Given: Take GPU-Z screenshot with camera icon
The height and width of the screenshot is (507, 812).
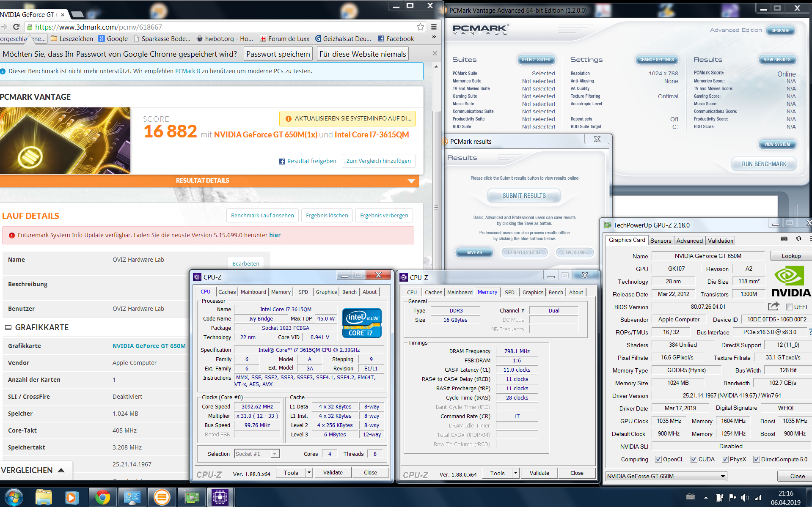Looking at the screenshot, I should click(784, 239).
